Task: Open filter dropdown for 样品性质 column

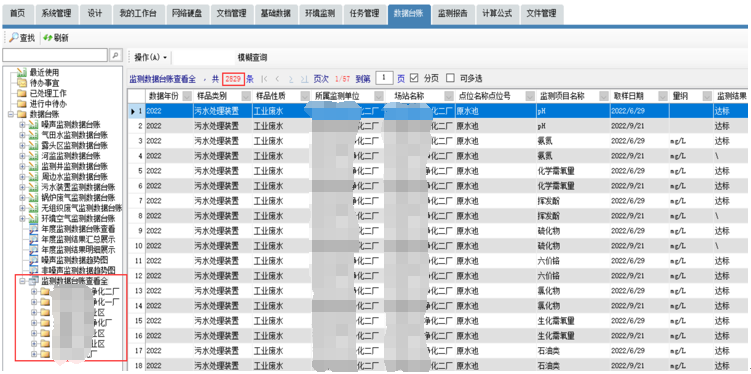Action: (x=305, y=96)
